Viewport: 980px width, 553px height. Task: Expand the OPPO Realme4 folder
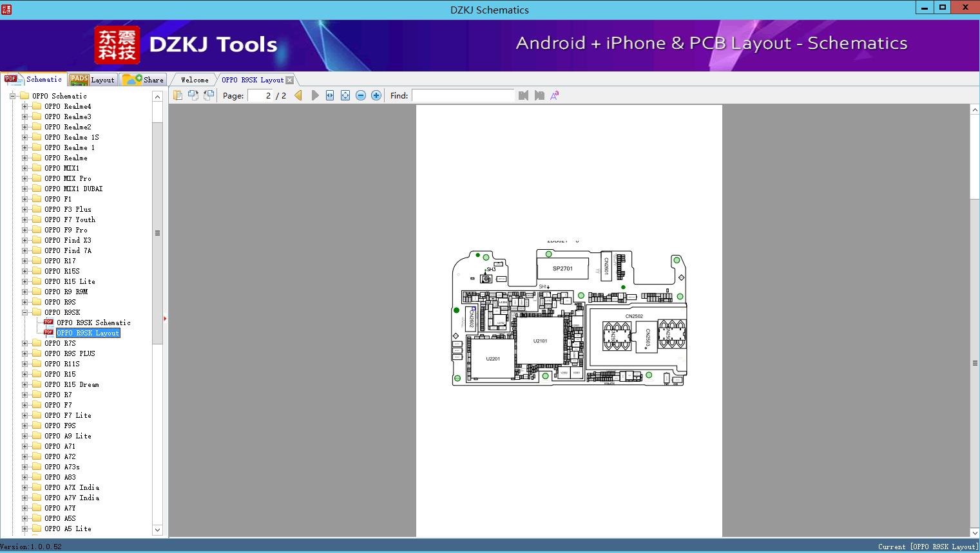(25, 106)
